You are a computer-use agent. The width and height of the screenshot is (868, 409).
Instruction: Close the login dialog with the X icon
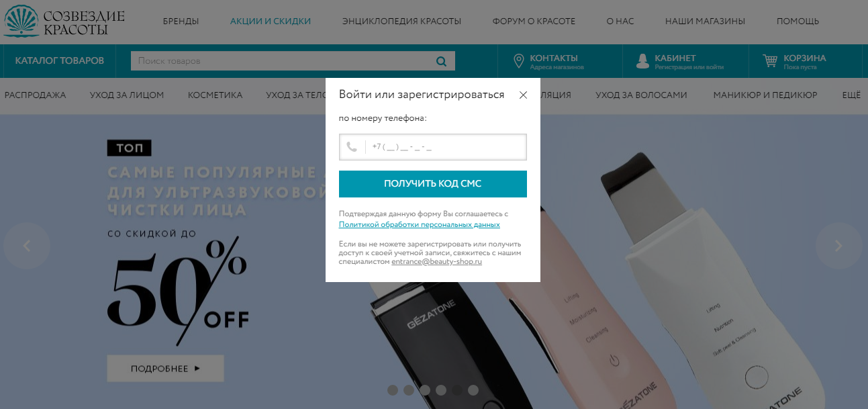point(524,95)
